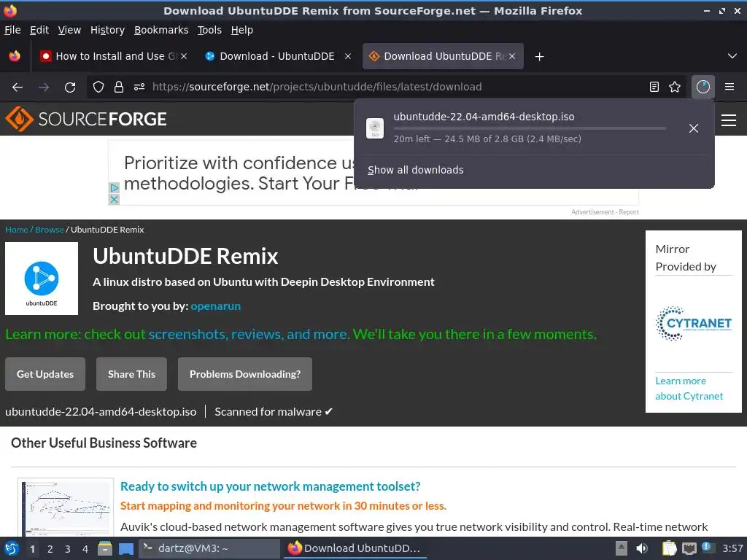Close the 'Download - UbuntuDDE' tab
Image resolution: width=747 pixels, height=560 pixels.
348,56
